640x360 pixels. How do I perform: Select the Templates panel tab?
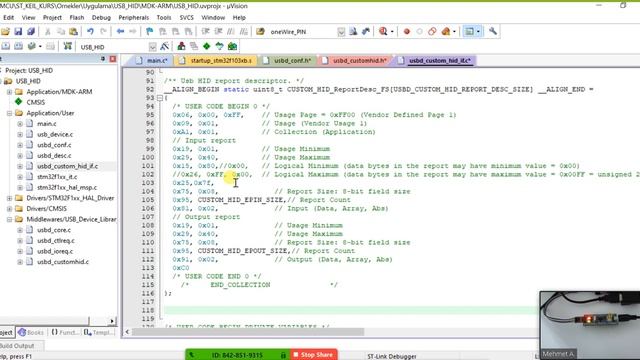point(97,332)
